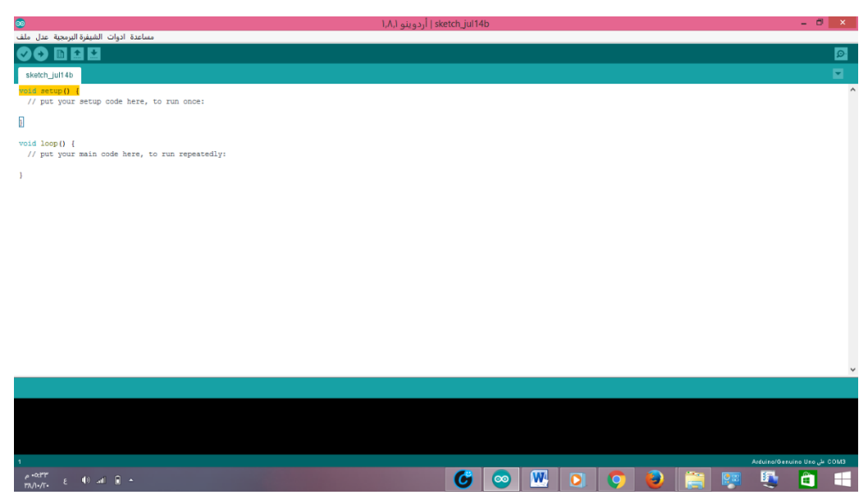The width and height of the screenshot is (868, 504).
Task: Open the ملف (File) menu
Action: (x=23, y=37)
